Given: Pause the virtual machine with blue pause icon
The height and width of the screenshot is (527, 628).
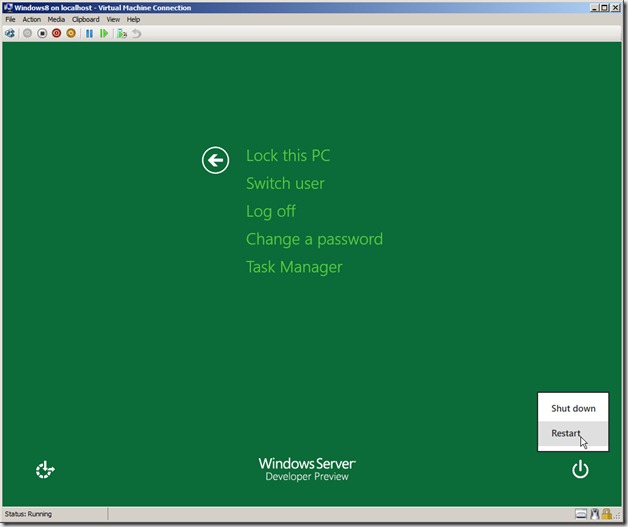Looking at the screenshot, I should [x=89, y=34].
